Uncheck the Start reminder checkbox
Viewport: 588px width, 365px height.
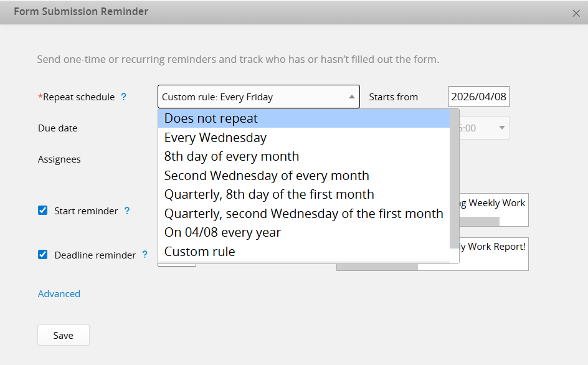[43, 211]
